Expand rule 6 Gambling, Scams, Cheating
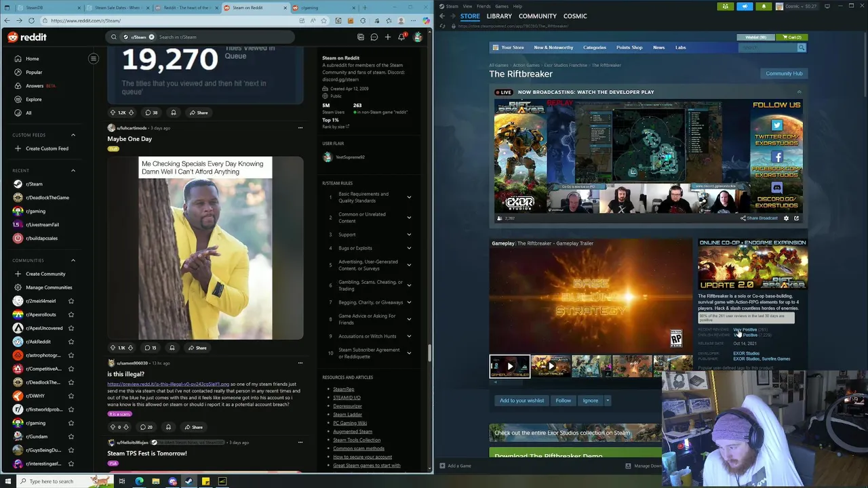Image resolution: width=868 pixels, height=488 pixels. [409, 285]
